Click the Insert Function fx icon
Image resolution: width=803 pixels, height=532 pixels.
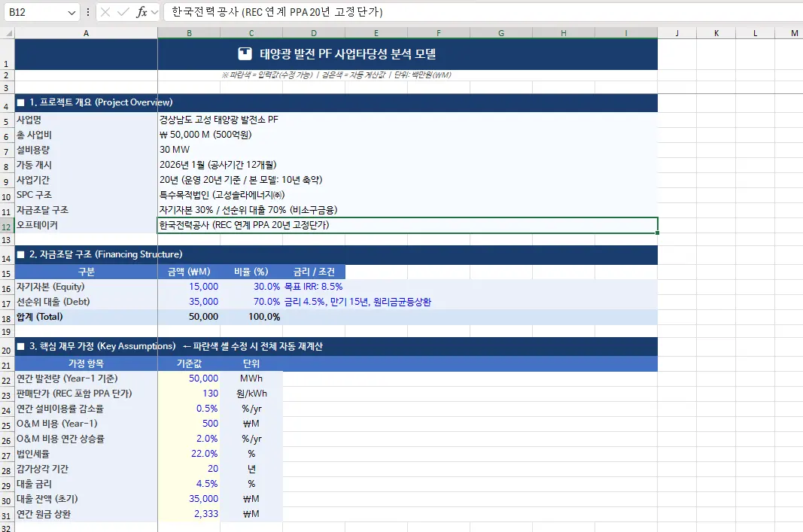coord(141,13)
